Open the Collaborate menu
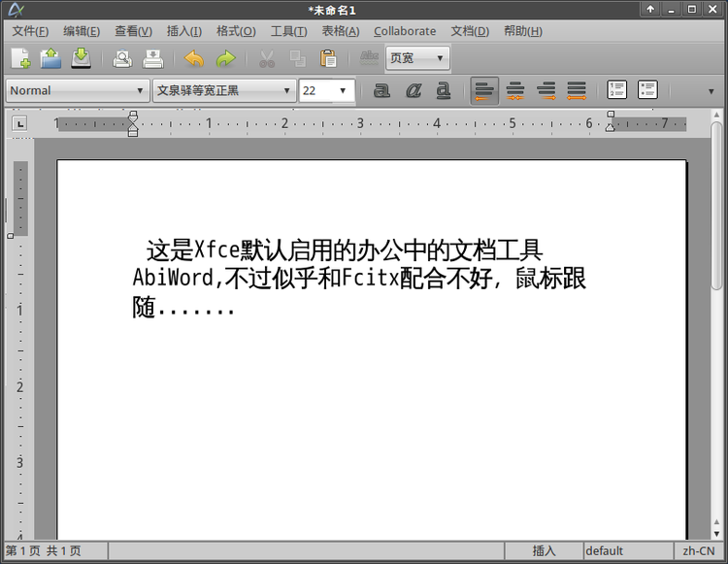728x564 pixels. click(405, 31)
